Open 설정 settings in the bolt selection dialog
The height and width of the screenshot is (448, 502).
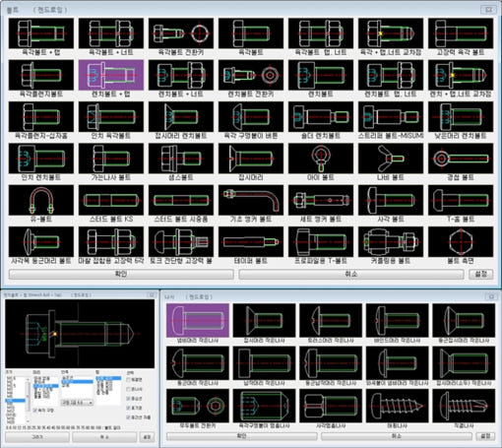click(481, 274)
